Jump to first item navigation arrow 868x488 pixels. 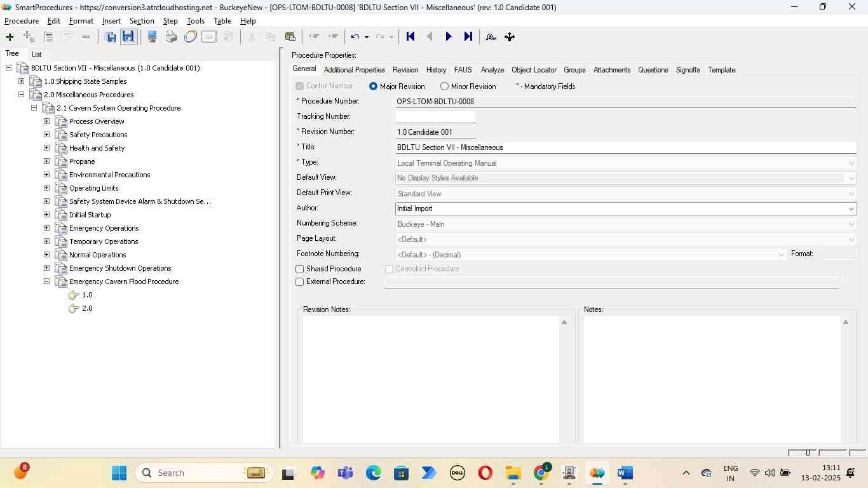point(410,37)
